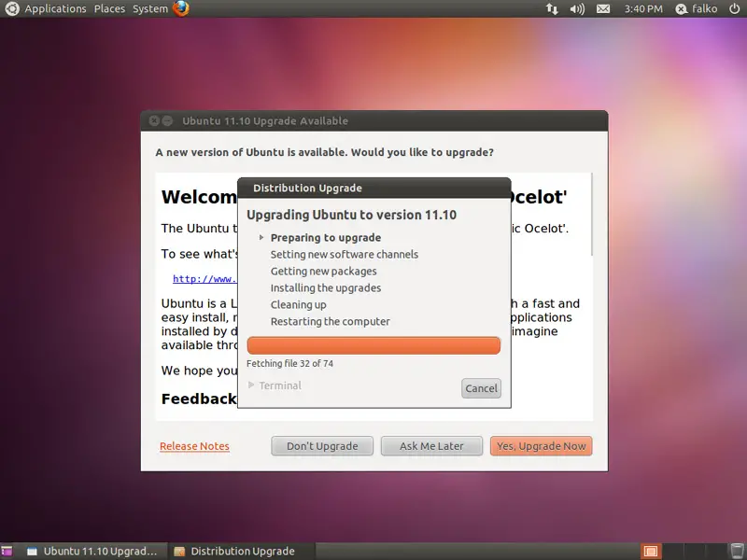Viewport: 747px width, 560px height.
Task: Open the falko user menu
Action: coord(697,8)
